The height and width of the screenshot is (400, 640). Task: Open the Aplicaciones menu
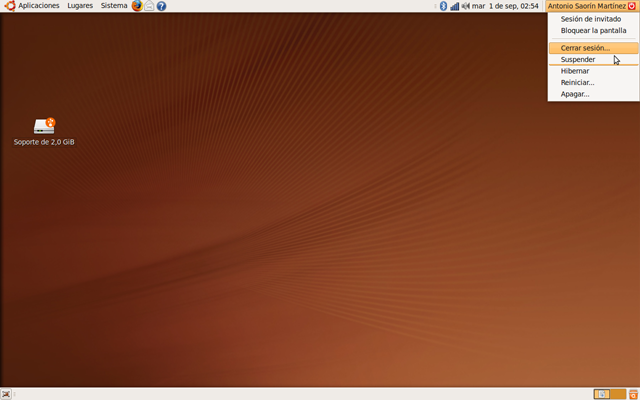tap(39, 6)
